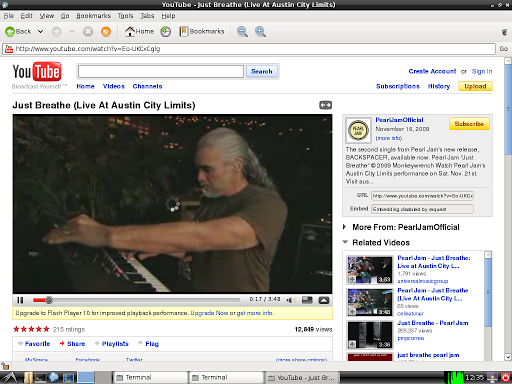
Task: Click the Stop loading toolbar icon
Action: coord(88,32)
